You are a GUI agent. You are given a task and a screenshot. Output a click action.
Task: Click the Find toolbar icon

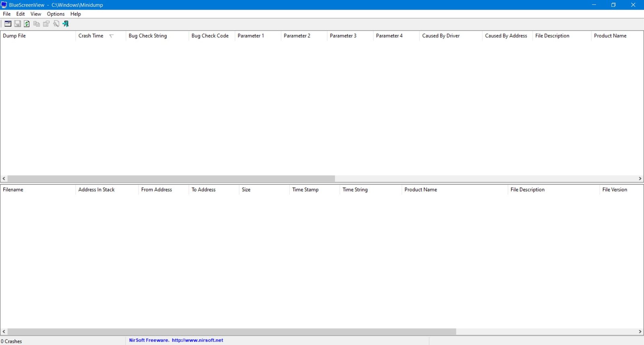coord(56,24)
